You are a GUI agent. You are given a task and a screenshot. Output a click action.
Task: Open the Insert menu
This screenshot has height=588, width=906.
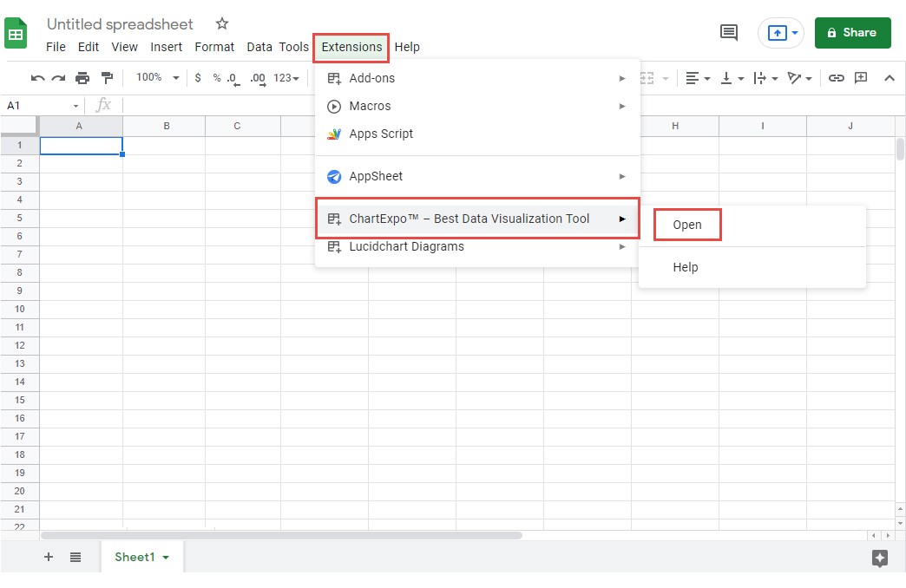167,47
